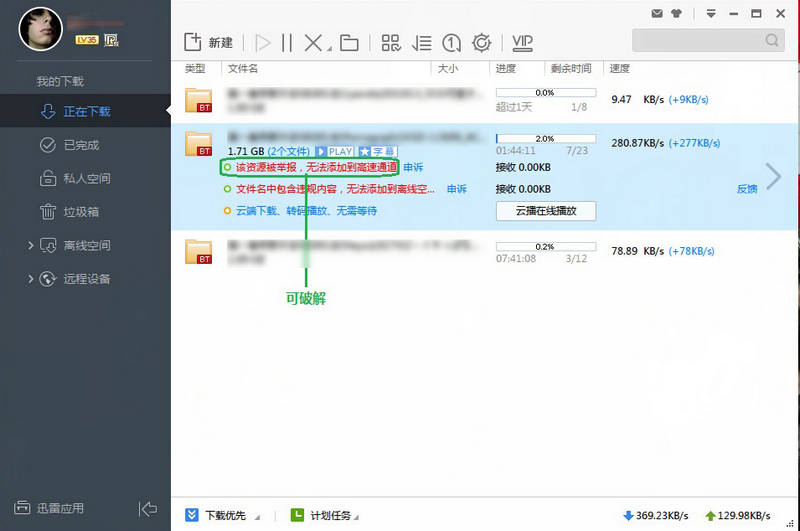
Task: Click the 云播在线播放 button
Action: pyautogui.click(x=546, y=211)
